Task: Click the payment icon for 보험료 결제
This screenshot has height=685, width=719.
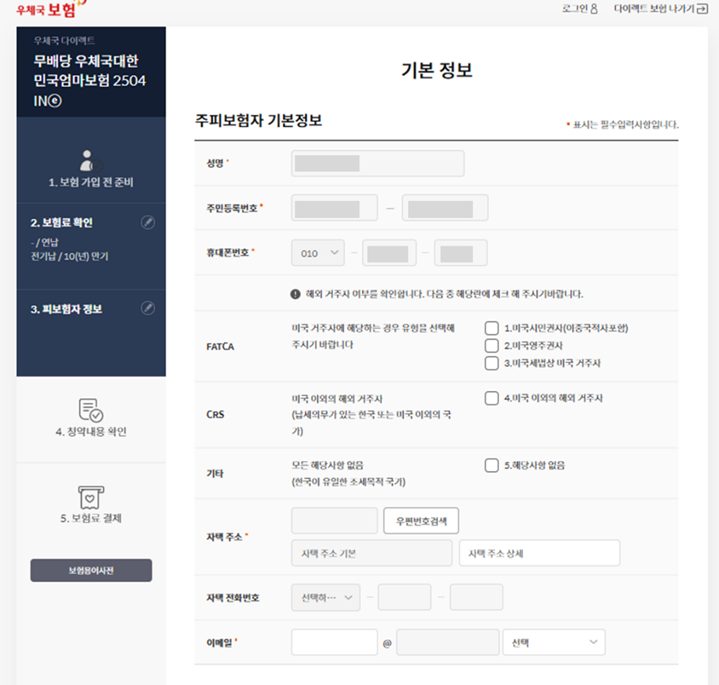Action: 91,497
